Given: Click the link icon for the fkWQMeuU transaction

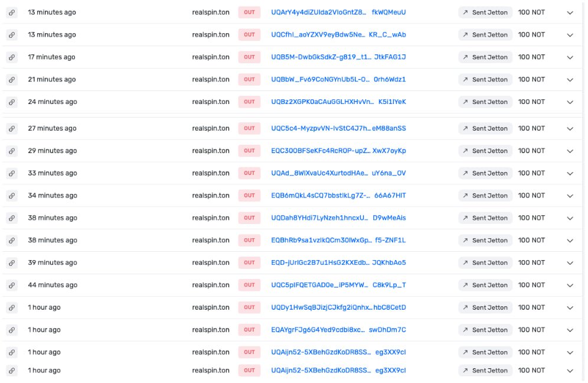Looking at the screenshot, I should point(12,12).
